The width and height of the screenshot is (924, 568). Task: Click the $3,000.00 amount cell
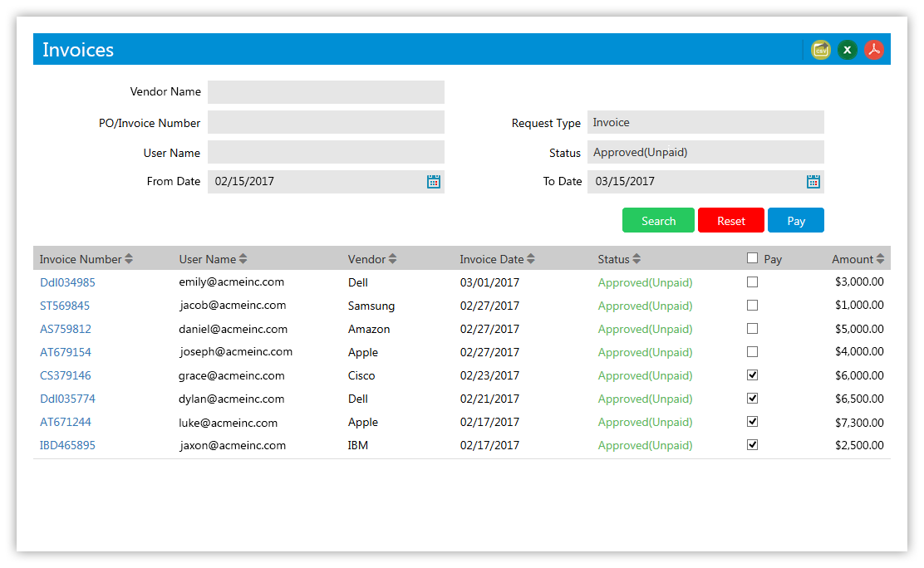(x=859, y=282)
